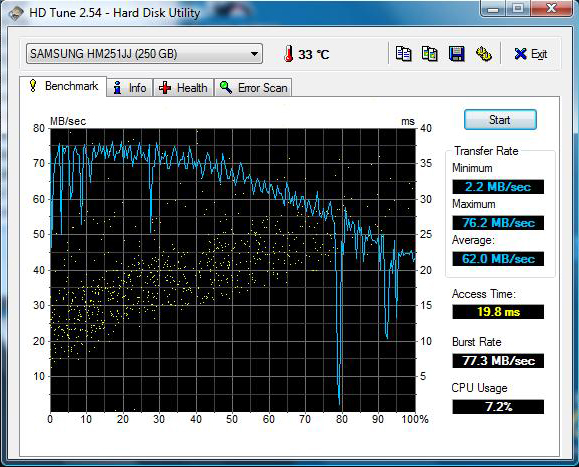Switch to the Info tab
Image resolution: width=579 pixels, height=467 pixels.
point(130,88)
